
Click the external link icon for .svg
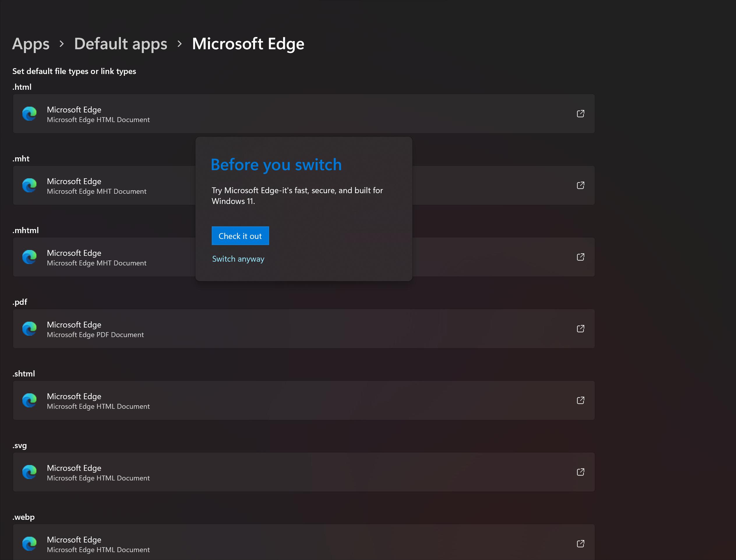pyautogui.click(x=580, y=472)
